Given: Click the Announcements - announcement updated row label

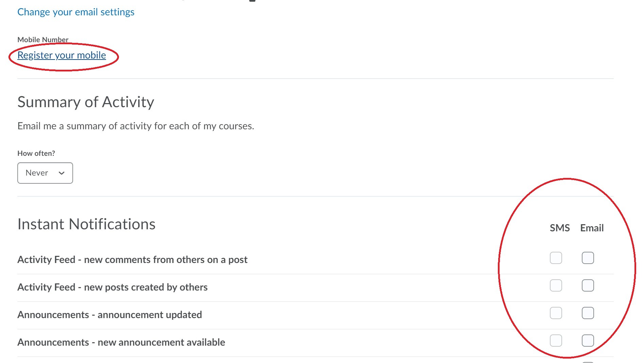Looking at the screenshot, I should [109, 315].
